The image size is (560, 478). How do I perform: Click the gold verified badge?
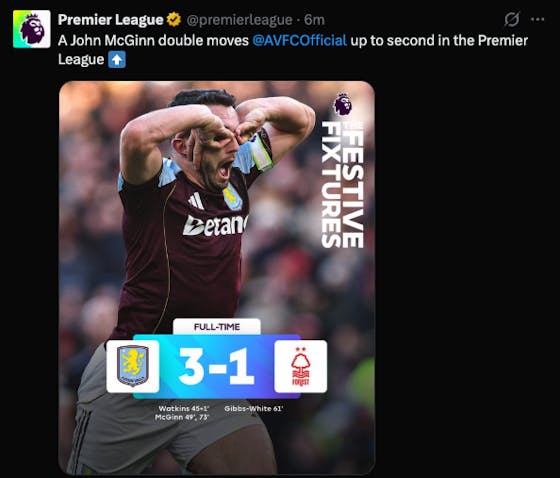pos(174,20)
